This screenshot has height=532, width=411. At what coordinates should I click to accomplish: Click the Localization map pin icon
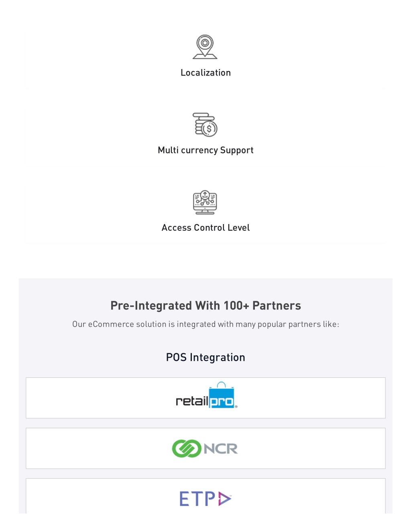pos(205,47)
